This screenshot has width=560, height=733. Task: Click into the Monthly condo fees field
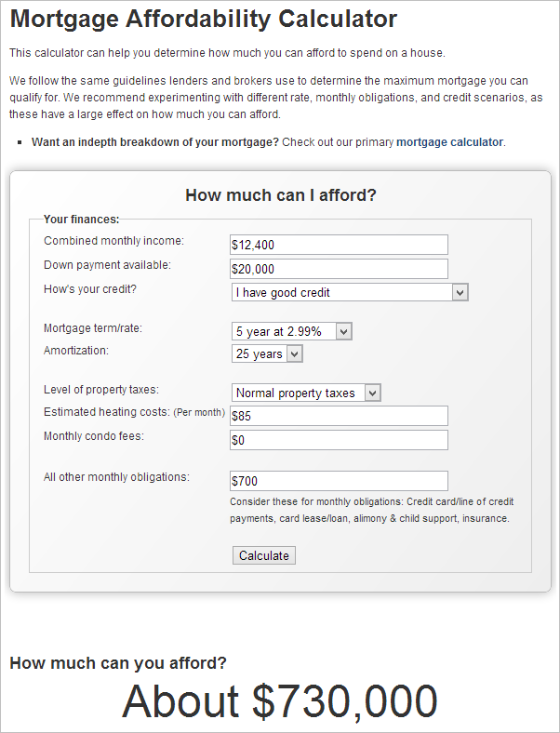339,440
